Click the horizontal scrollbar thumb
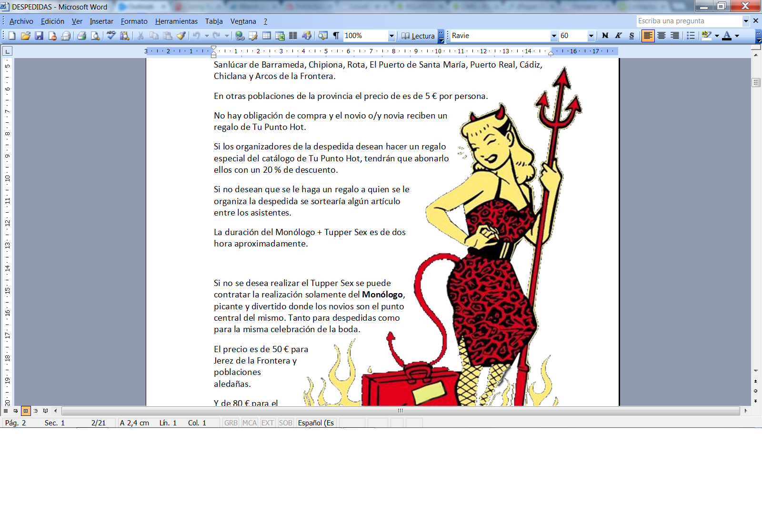Viewport: 762px width, 532px height. click(x=401, y=411)
